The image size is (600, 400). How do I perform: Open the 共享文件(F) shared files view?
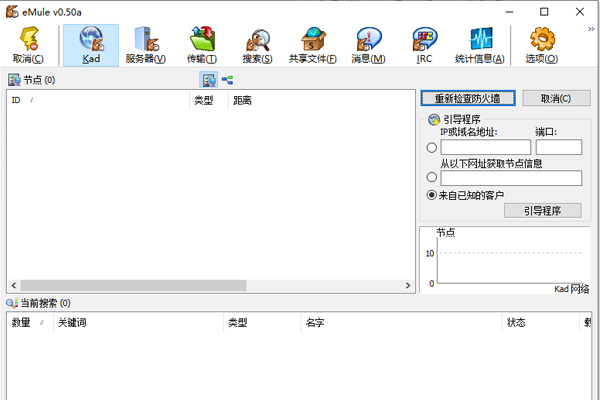coord(313,45)
